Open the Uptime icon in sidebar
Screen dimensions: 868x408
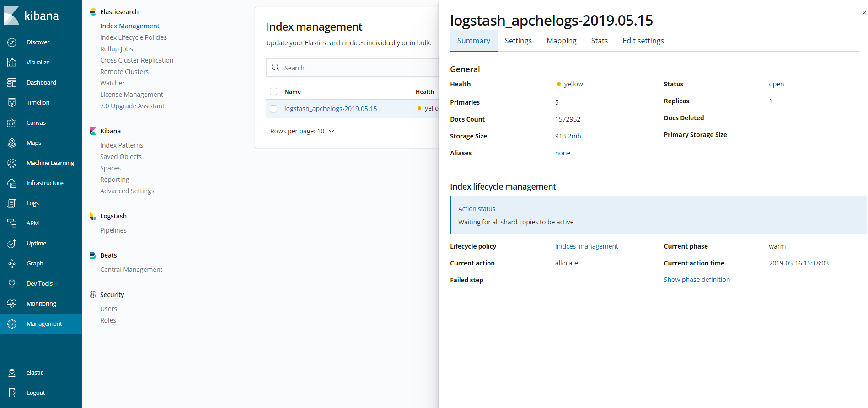pos(12,244)
